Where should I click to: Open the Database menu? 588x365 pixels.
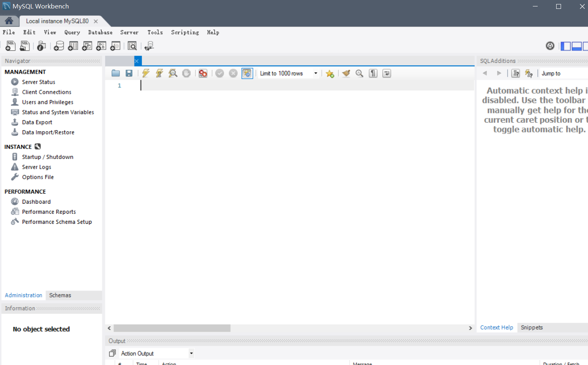click(x=100, y=32)
